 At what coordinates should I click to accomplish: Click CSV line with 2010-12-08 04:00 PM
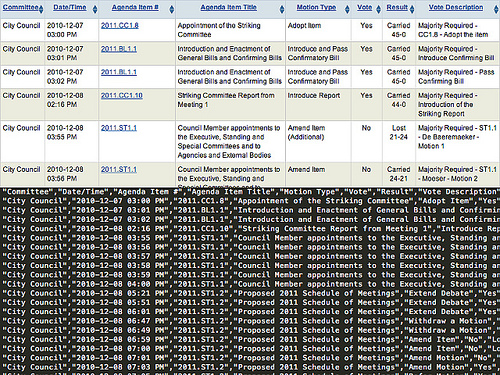tap(250, 284)
